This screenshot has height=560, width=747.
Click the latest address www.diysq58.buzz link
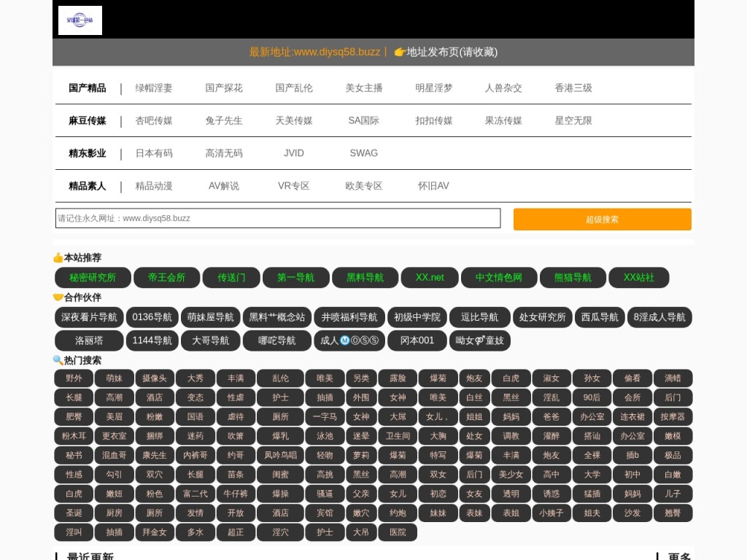(314, 52)
